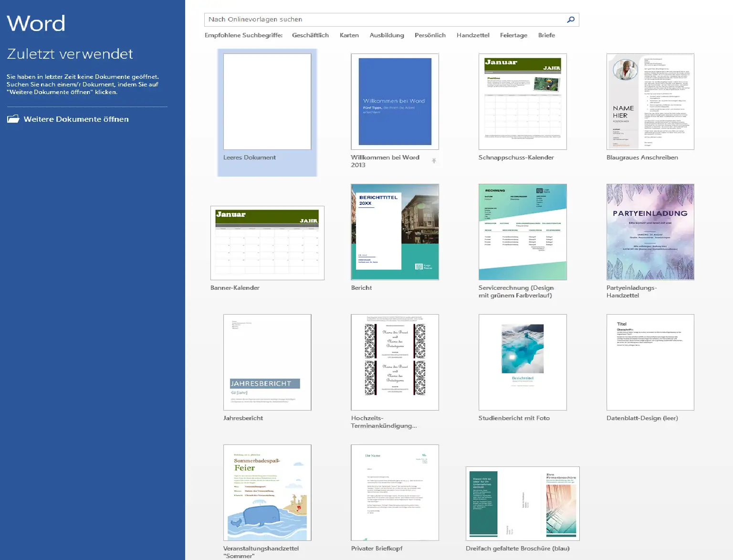
Task: Select the Geschäftlich search suggestion
Action: tap(310, 35)
